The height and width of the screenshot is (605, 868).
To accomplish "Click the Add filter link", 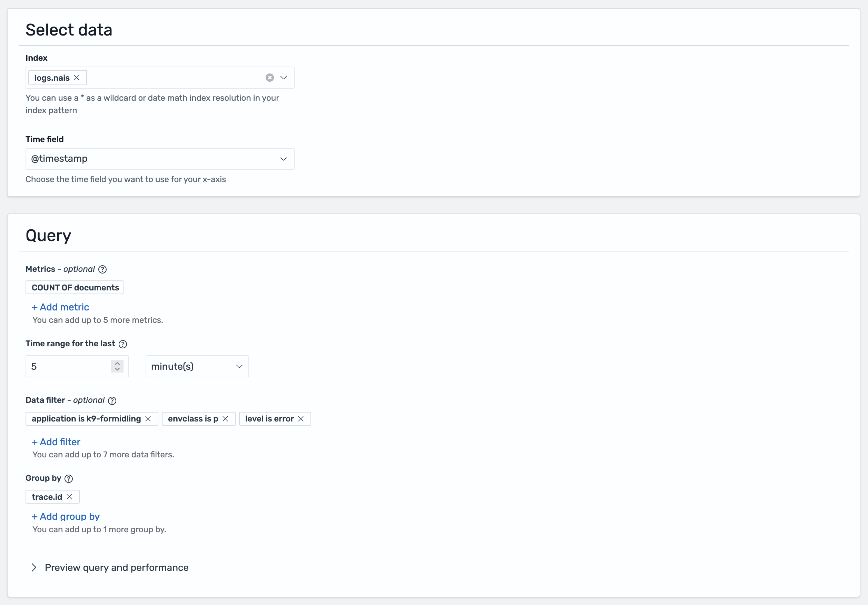I will tap(56, 442).
